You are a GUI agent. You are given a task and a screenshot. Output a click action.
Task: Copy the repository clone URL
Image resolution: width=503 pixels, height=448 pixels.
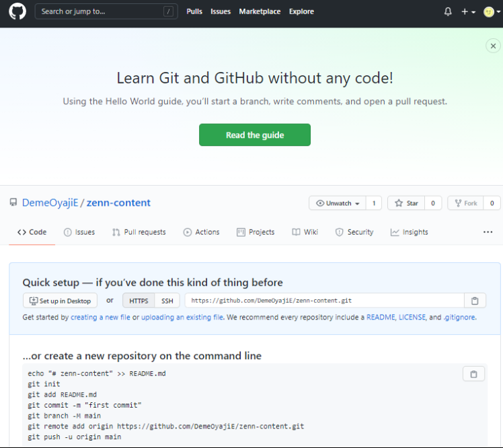475,301
